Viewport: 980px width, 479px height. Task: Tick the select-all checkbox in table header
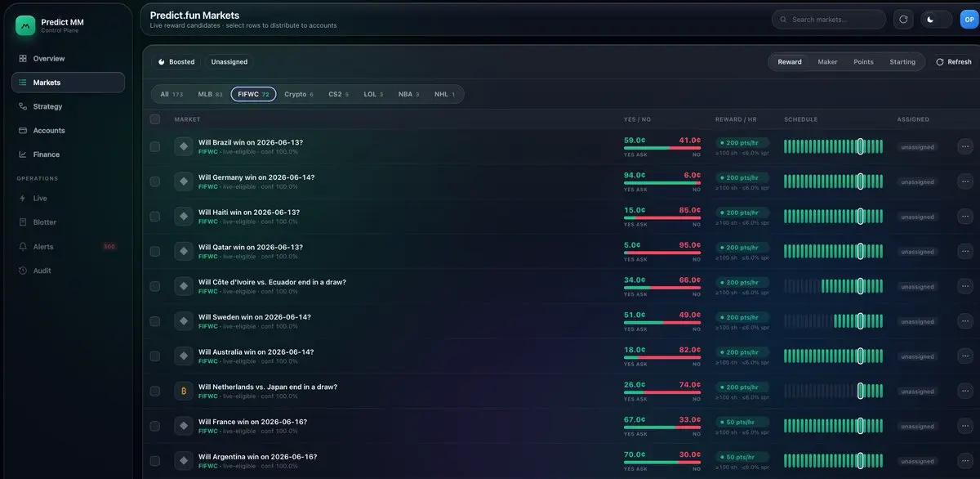[x=155, y=119]
